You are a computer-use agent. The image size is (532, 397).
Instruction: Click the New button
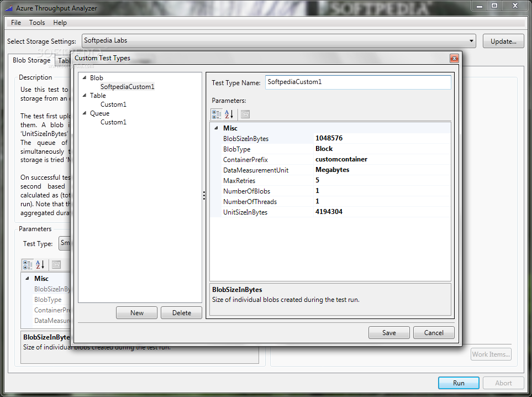[137, 313]
